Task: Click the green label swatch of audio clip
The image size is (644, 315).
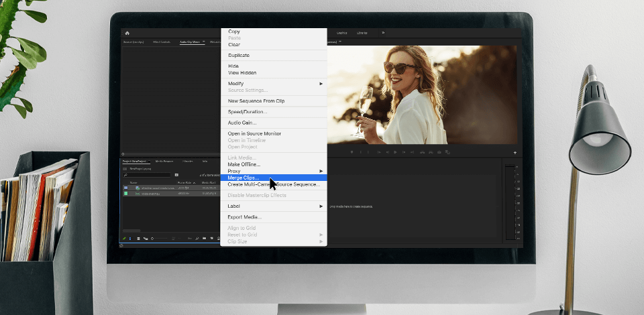Action: 125,193
